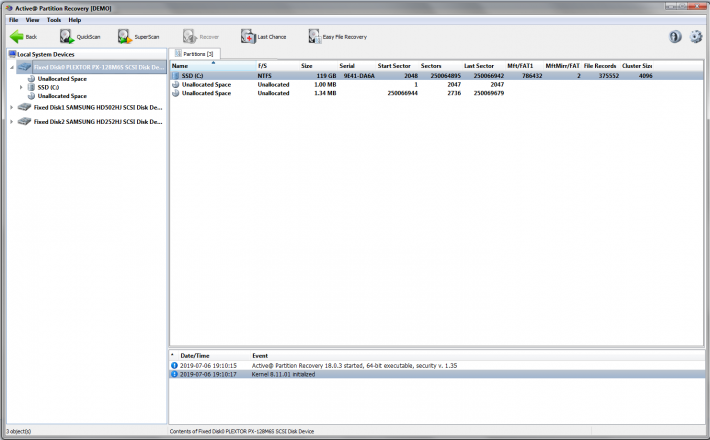710x440 pixels.
Task: Click '3 object(s)' in the status bar
Action: (x=19, y=431)
